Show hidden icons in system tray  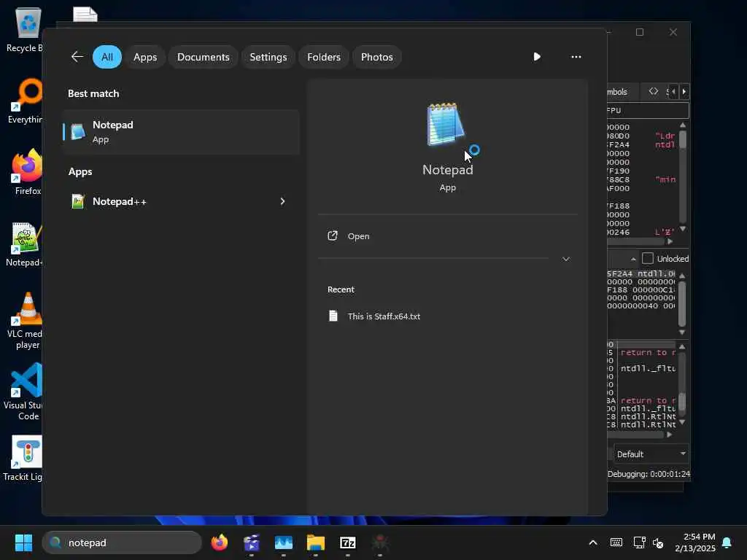(593, 542)
